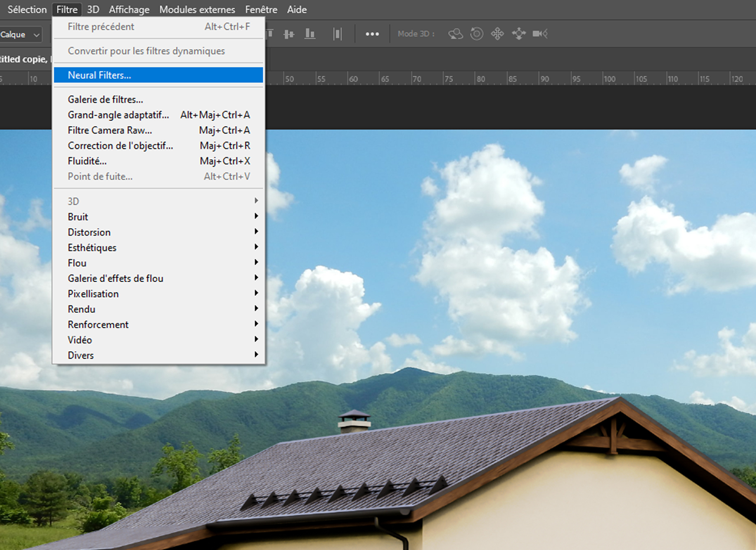This screenshot has width=756, height=550.
Task: Open the Calque dropdown in options bar
Action: [21, 34]
